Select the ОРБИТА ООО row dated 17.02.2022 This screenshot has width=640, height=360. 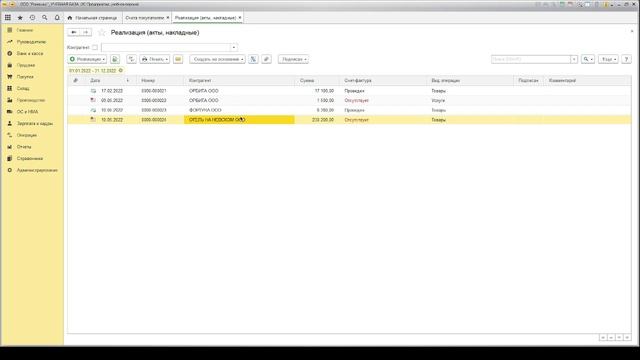click(x=349, y=91)
